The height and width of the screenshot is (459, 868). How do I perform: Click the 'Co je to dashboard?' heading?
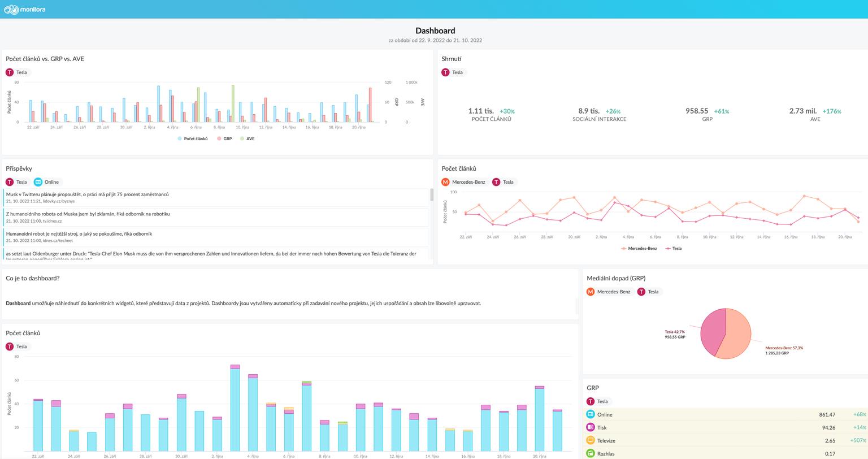pos(33,278)
